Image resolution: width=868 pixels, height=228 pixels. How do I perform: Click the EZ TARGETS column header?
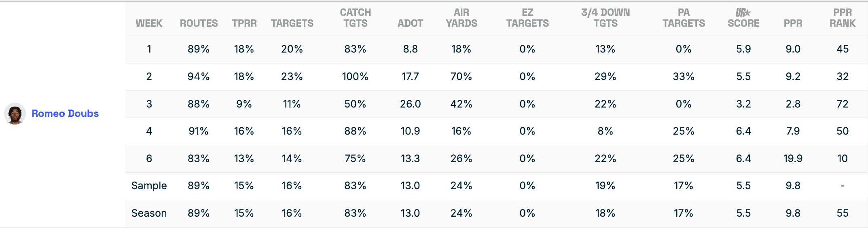(x=527, y=18)
